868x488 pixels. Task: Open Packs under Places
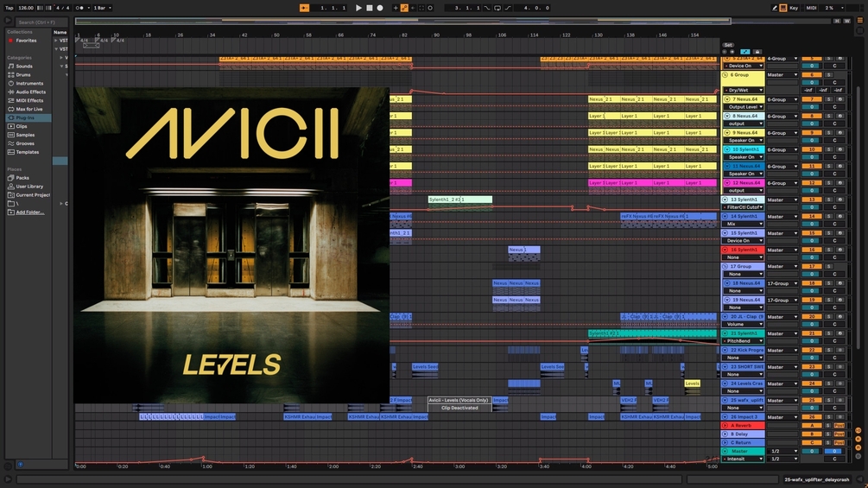point(22,178)
